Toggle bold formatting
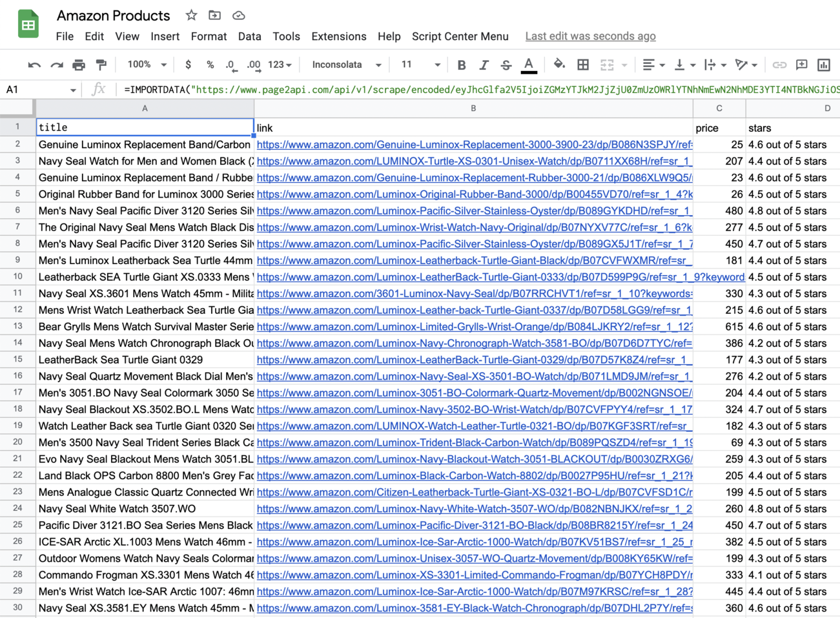Viewport: 840px width, 618px height. coord(462,65)
